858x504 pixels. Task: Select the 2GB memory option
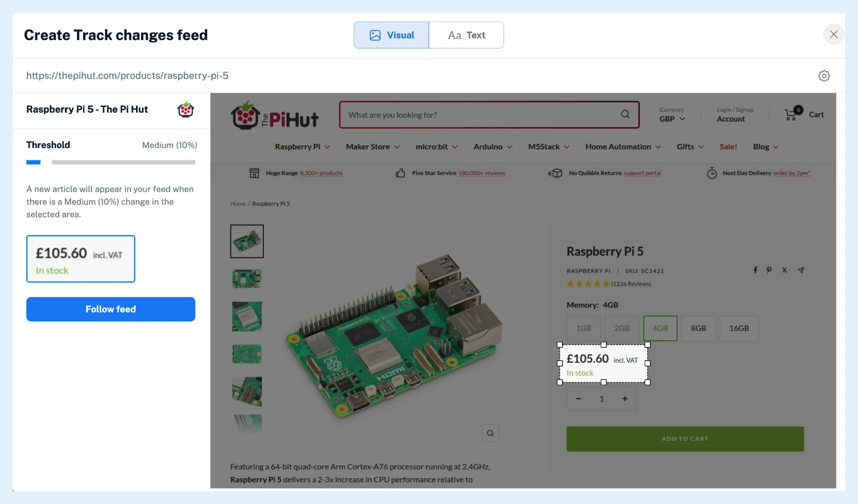(622, 328)
